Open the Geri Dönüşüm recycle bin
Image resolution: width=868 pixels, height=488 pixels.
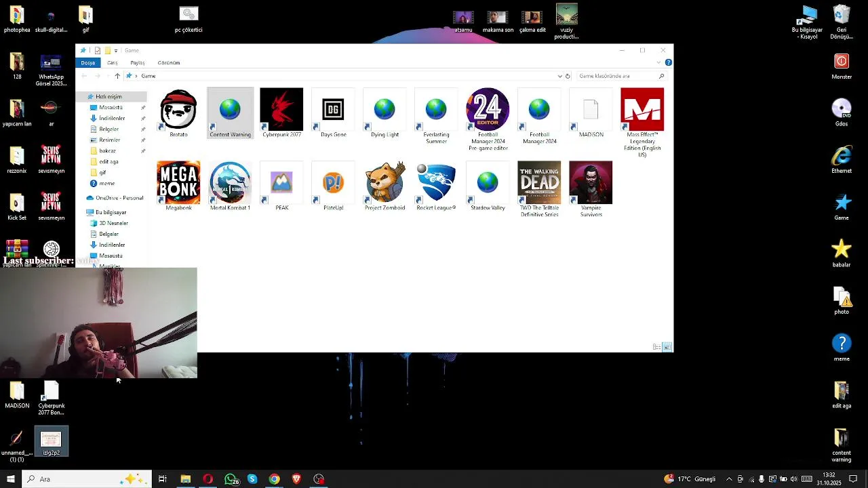click(842, 22)
